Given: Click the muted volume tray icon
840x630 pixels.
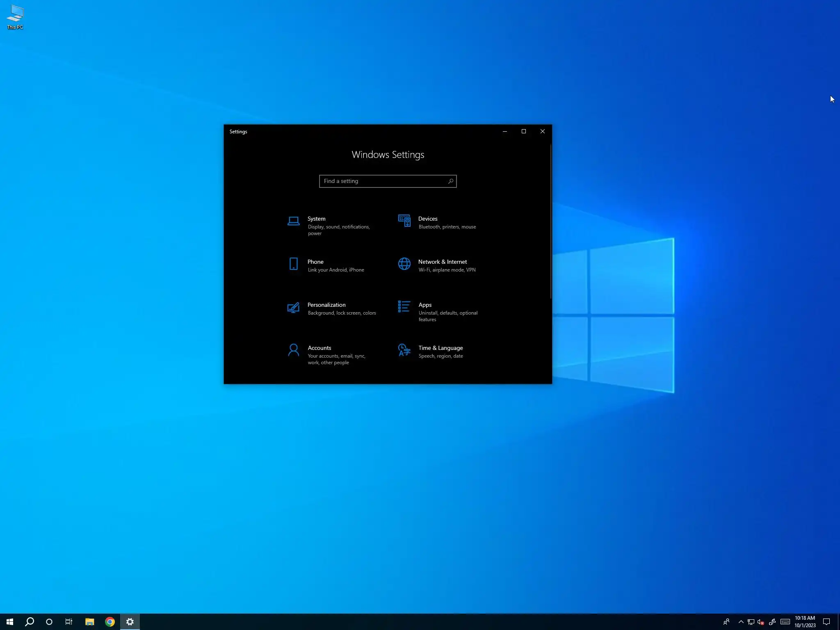Looking at the screenshot, I should (760, 622).
